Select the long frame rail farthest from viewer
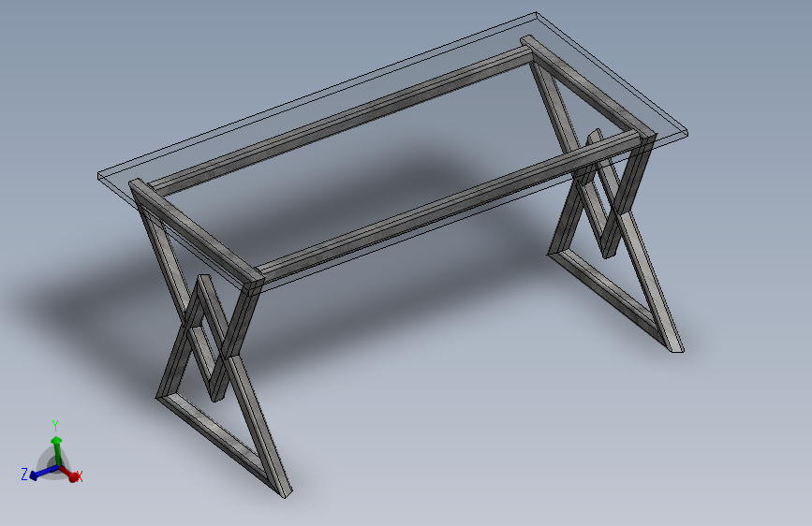 340,119
